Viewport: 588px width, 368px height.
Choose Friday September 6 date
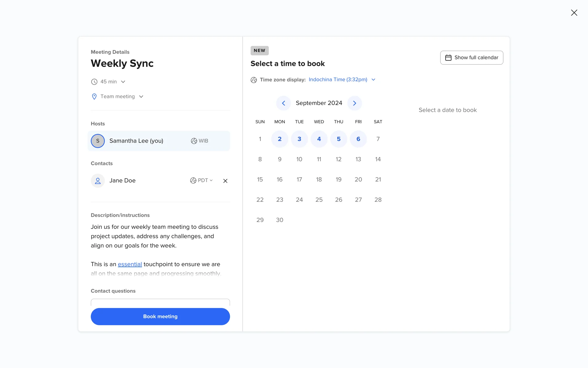[358, 139]
